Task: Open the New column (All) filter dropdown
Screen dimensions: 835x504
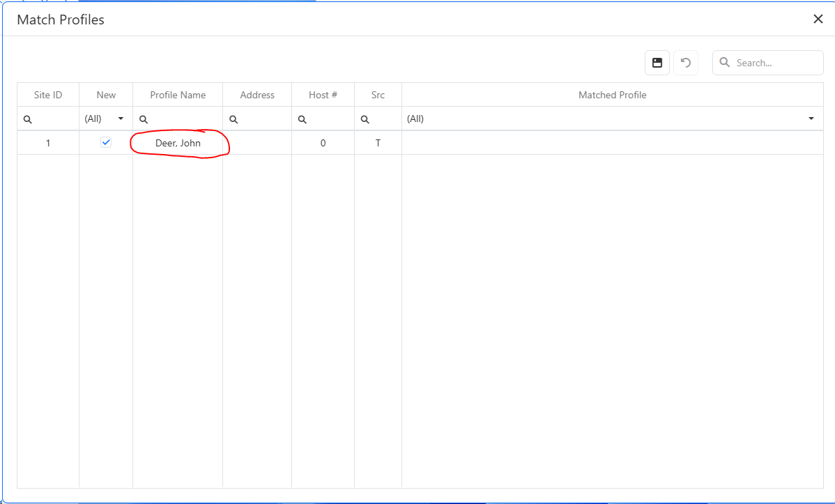Action: coord(106,119)
